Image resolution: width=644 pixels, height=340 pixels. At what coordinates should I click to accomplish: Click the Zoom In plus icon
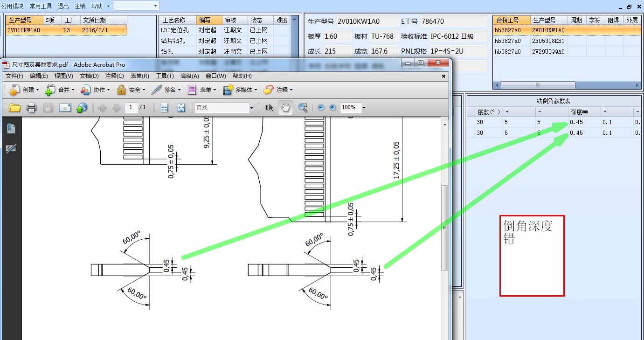tap(332, 108)
